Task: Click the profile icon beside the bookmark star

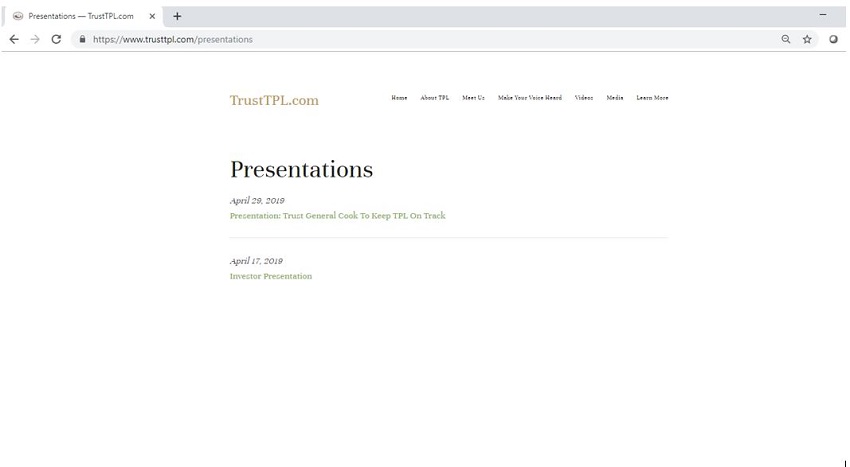Action: (833, 39)
